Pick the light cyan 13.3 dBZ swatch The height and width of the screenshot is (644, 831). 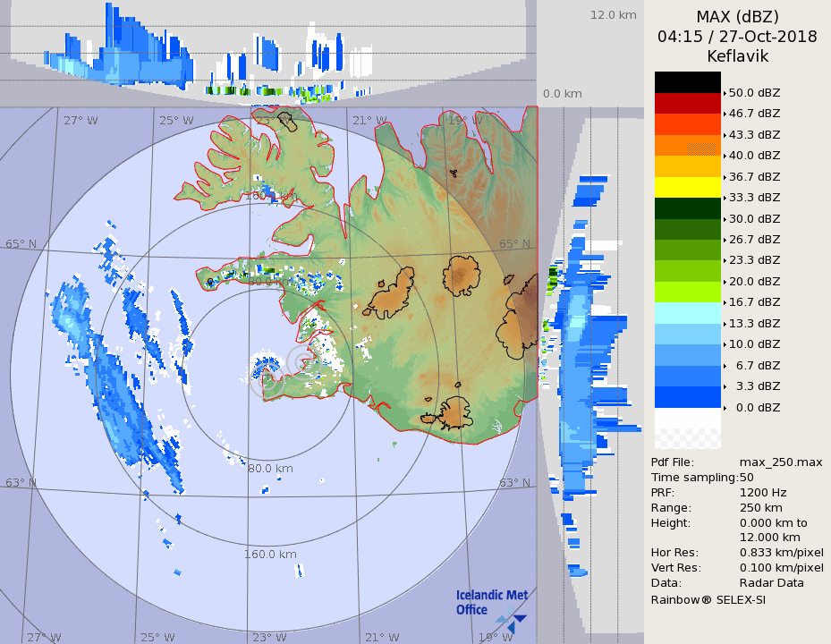687,312
